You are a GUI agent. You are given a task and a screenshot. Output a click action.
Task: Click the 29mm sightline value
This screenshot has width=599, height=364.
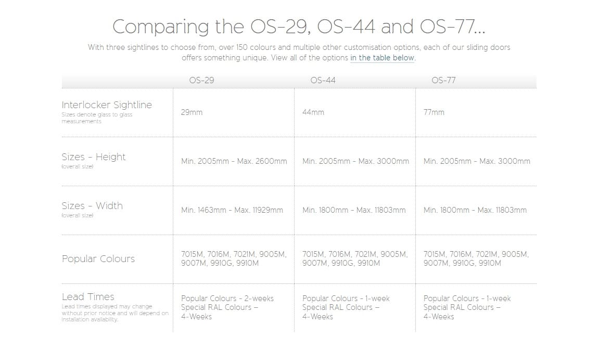(192, 112)
